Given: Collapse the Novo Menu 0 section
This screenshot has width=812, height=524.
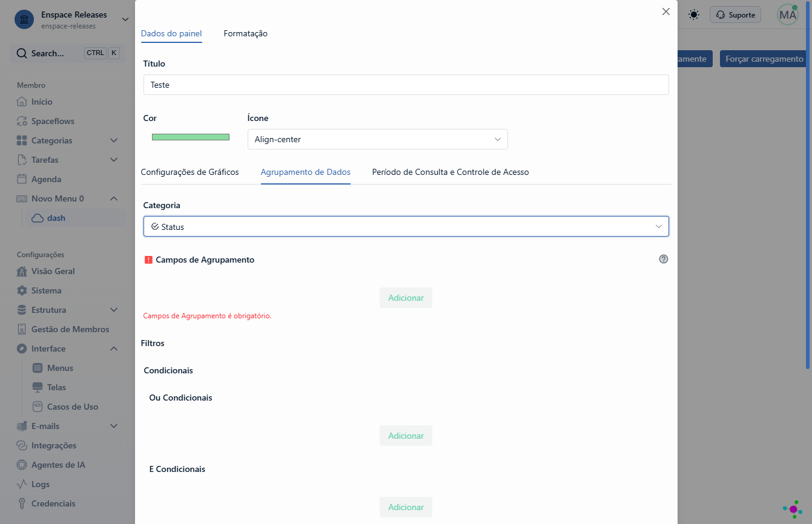Looking at the screenshot, I should [x=114, y=198].
